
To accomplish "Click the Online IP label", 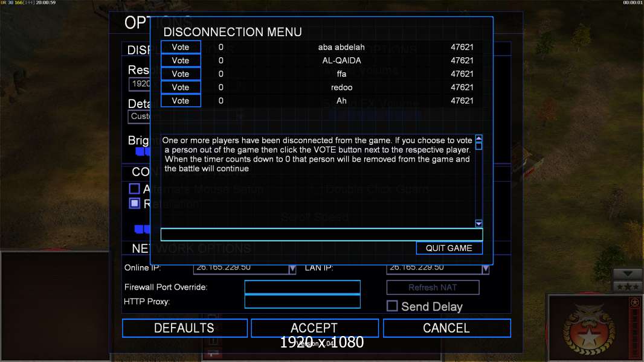I will click(x=143, y=268).
